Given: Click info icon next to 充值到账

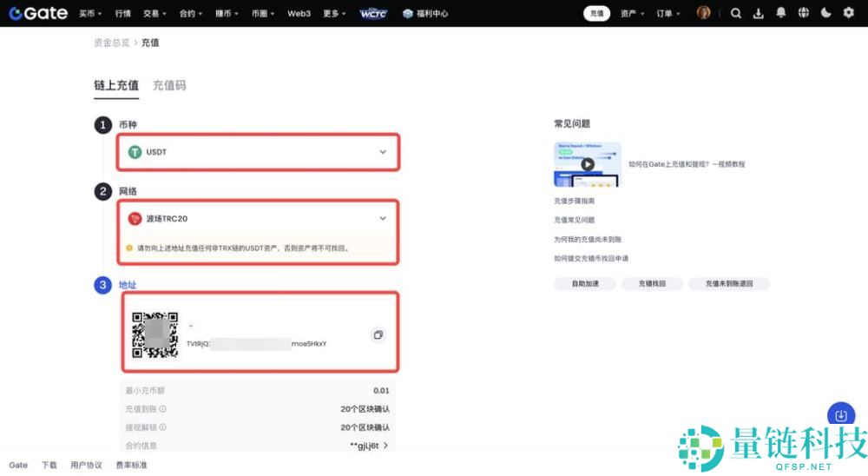Looking at the screenshot, I should pos(163,409).
